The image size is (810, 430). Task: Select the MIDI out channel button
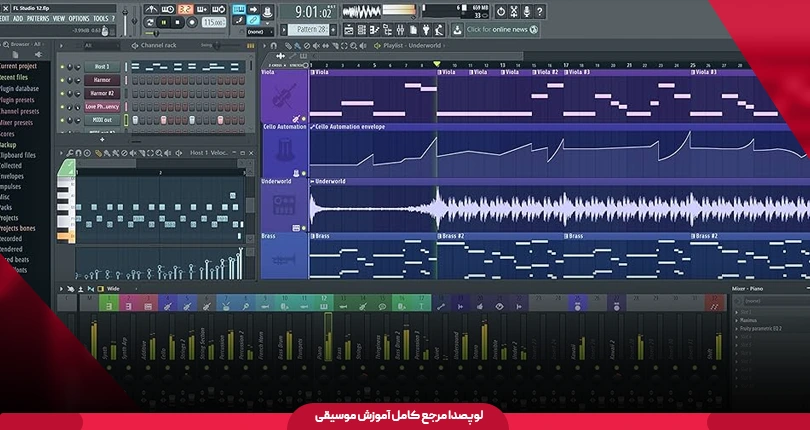point(102,120)
